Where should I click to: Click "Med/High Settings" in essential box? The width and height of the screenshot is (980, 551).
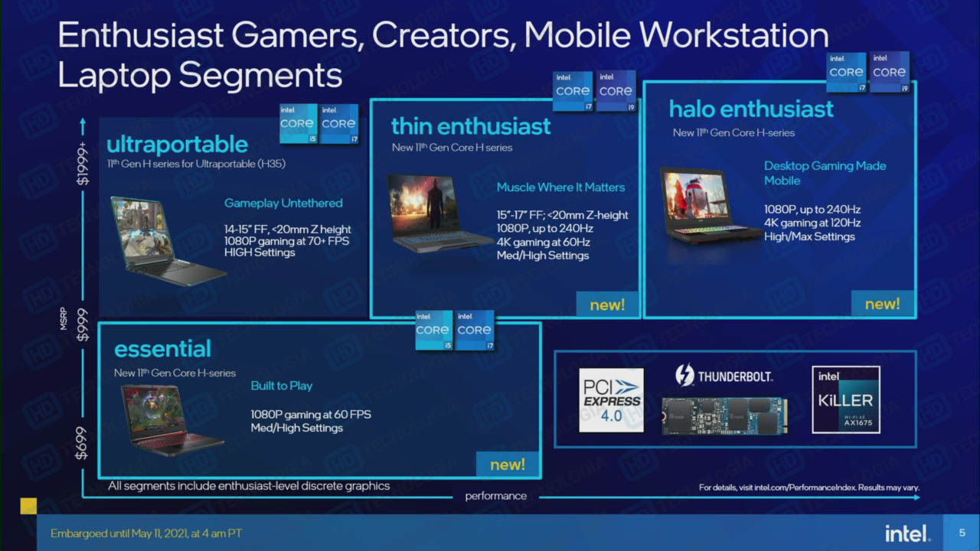[x=296, y=428]
